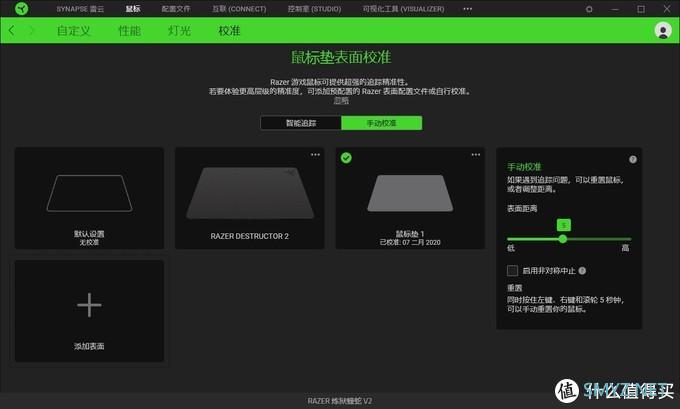This screenshot has height=409, width=680.
Task: Open more options on RAZER DESTRUCTOR 2 card
Action: point(315,154)
